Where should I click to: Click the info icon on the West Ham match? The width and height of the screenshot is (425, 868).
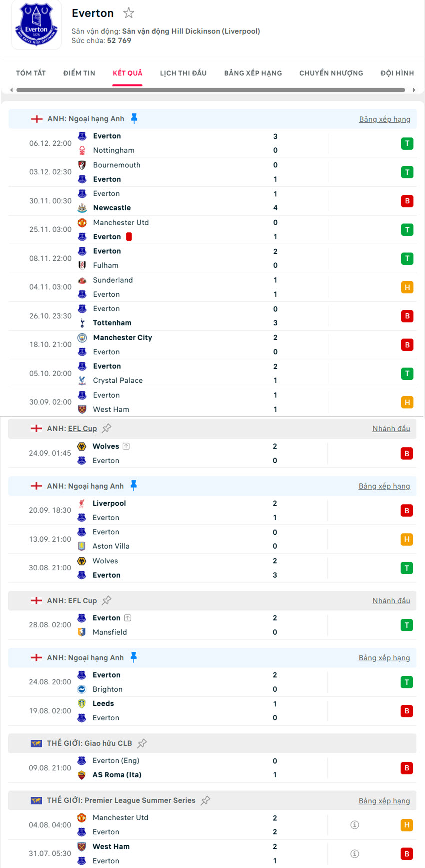[x=355, y=853]
